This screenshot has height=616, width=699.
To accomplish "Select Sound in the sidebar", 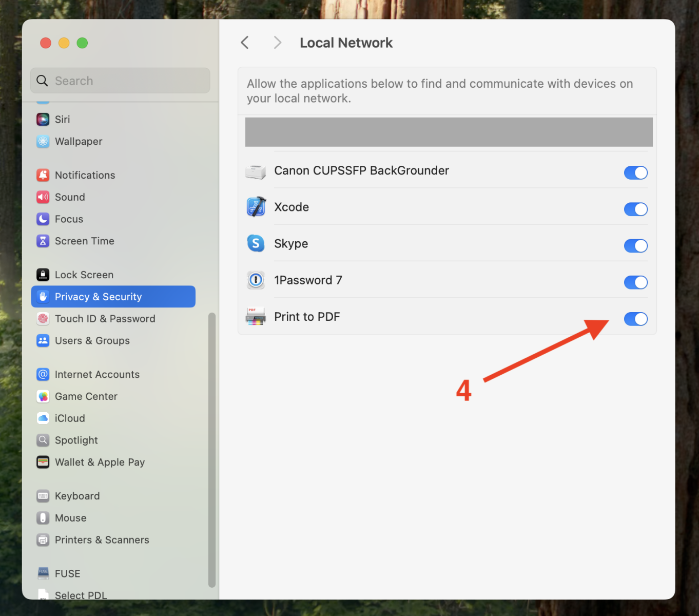I will pyautogui.click(x=70, y=198).
